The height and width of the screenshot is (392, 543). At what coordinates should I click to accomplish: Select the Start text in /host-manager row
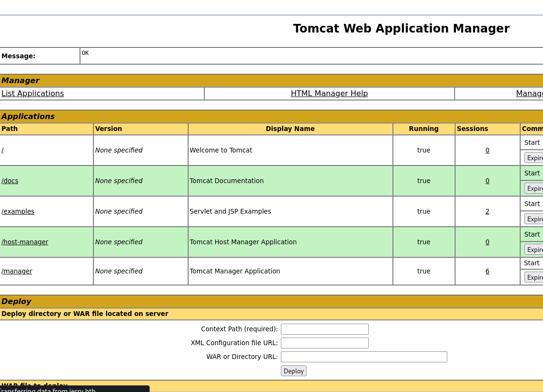(532, 234)
